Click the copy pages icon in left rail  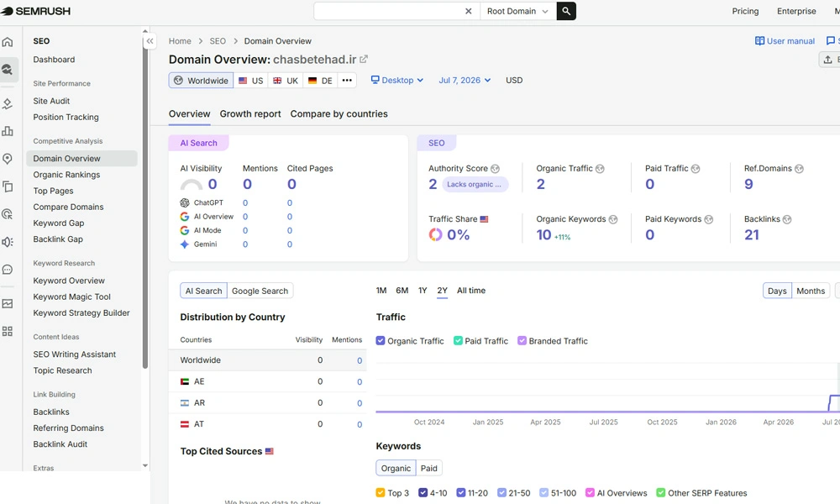coord(8,186)
